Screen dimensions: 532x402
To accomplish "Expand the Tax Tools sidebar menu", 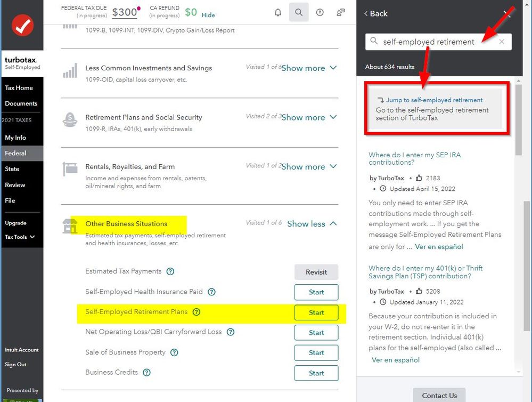I will [20, 237].
